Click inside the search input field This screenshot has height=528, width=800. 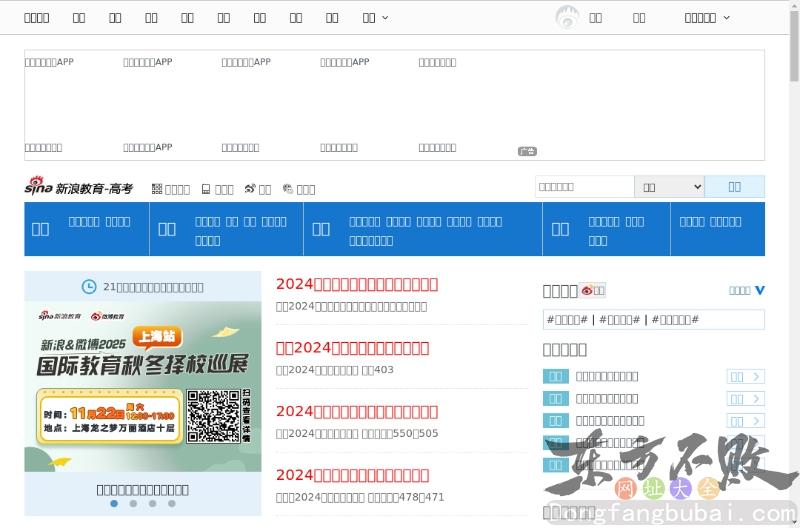click(x=584, y=187)
